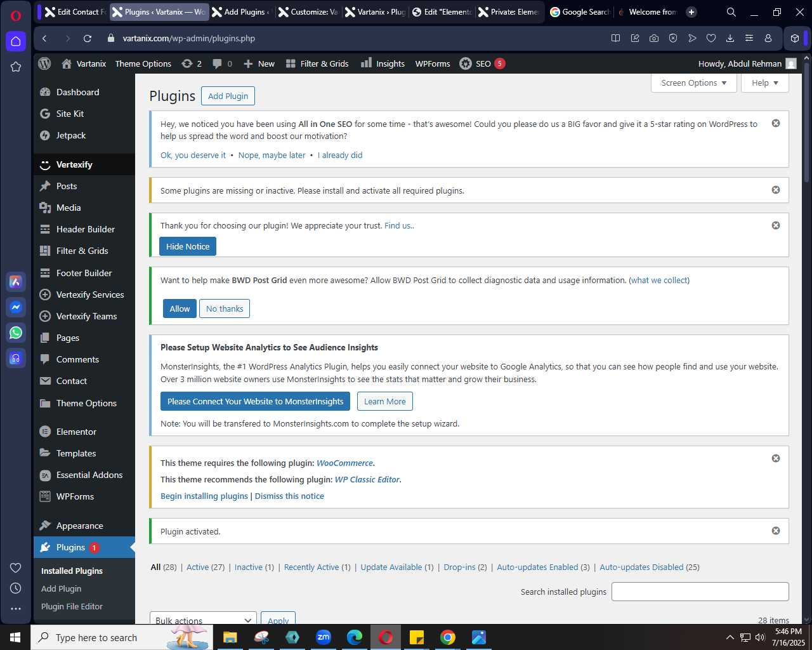
Task: Open Aria AI sidebar icon
Action: coord(16,282)
